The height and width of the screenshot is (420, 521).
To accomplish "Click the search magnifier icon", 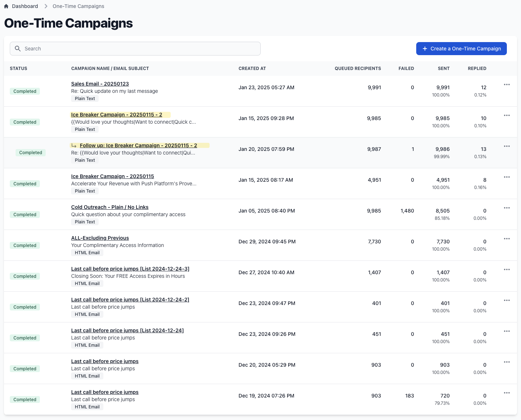I will [x=17, y=48].
